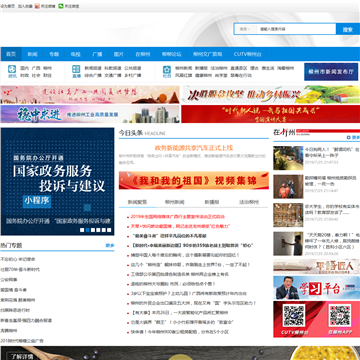Click the blue plus icon under 在柳州 header
The image size is (360, 360).
[x=349, y=137]
